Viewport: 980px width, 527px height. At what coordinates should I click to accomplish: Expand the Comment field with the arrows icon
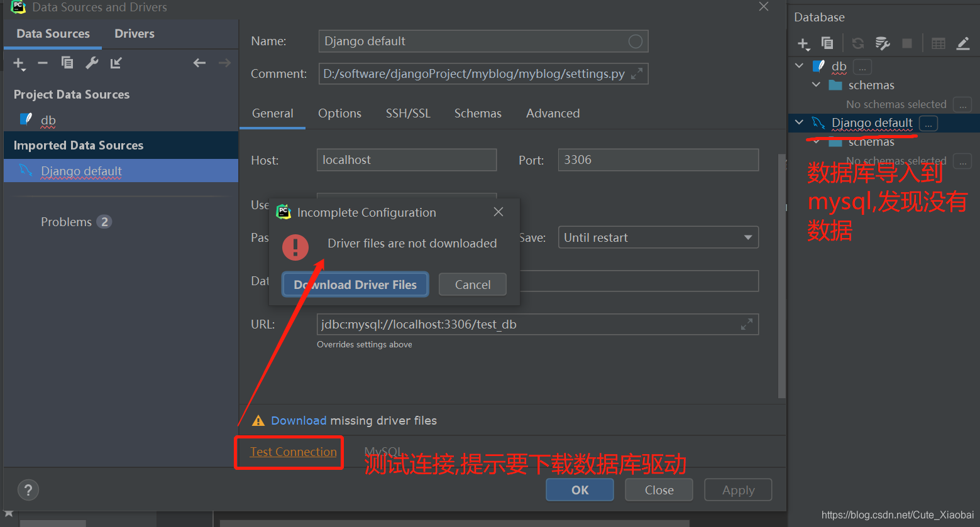(637, 73)
